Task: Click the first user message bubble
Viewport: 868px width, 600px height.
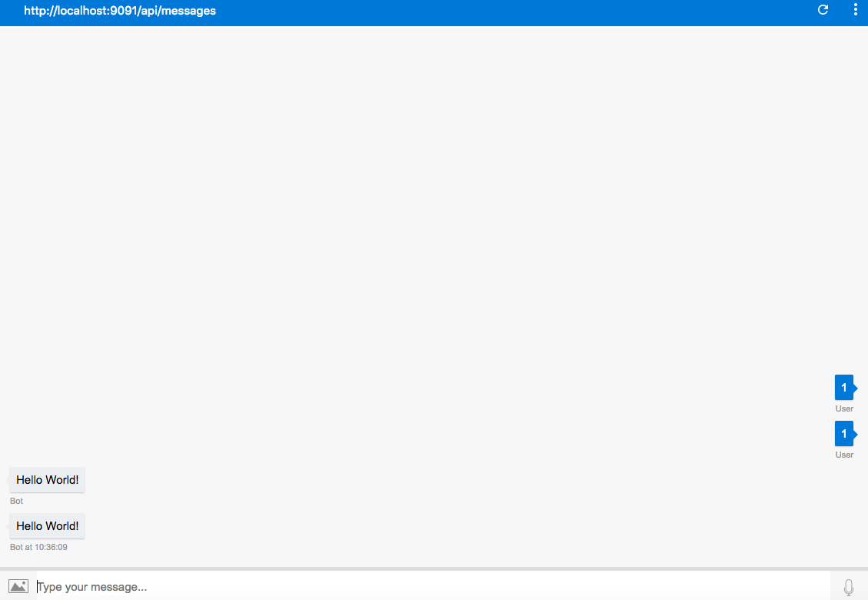Action: (842, 387)
